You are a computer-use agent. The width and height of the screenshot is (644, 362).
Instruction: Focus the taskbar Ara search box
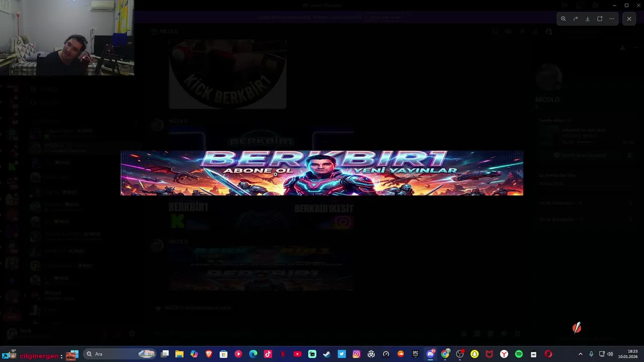tap(120, 354)
